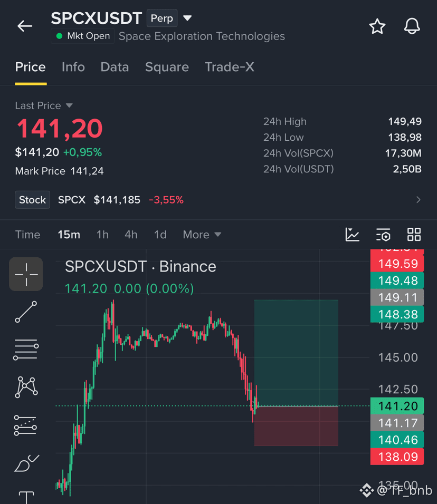The height and width of the screenshot is (504, 437).
Task: Open the chart indicators line-graph icon
Action: [x=352, y=234]
